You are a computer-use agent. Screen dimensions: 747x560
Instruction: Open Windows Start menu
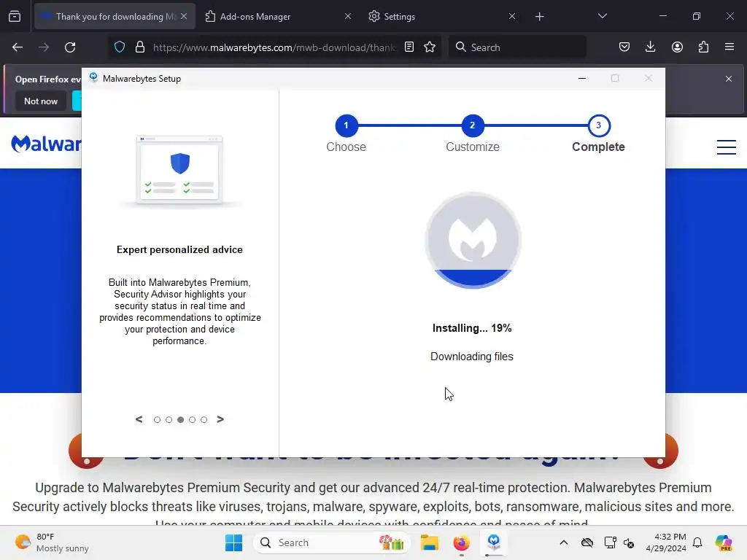pos(233,542)
